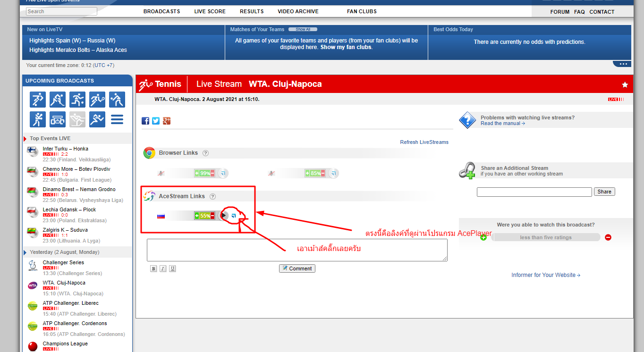The image size is (644, 352).
Task: Open the FORUM page
Action: [x=560, y=12]
